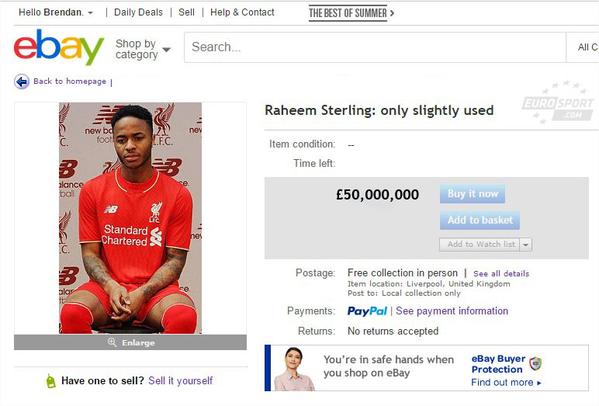Click the Buy it now button
The image size is (599, 406).
coord(472,194)
